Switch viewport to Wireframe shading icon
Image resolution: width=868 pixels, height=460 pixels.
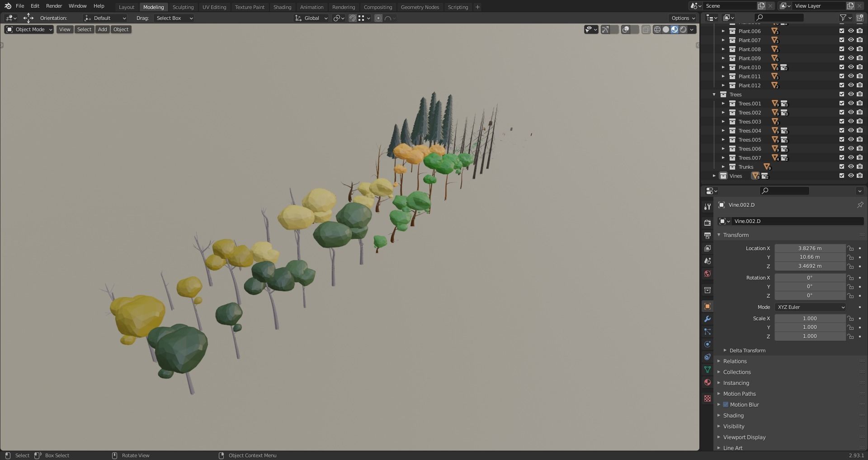657,29
